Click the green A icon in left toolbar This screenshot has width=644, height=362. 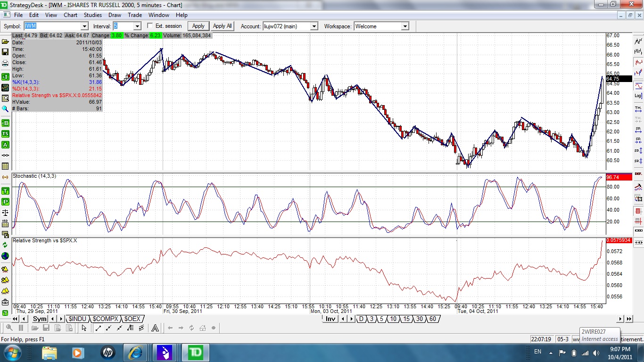pos(5,145)
